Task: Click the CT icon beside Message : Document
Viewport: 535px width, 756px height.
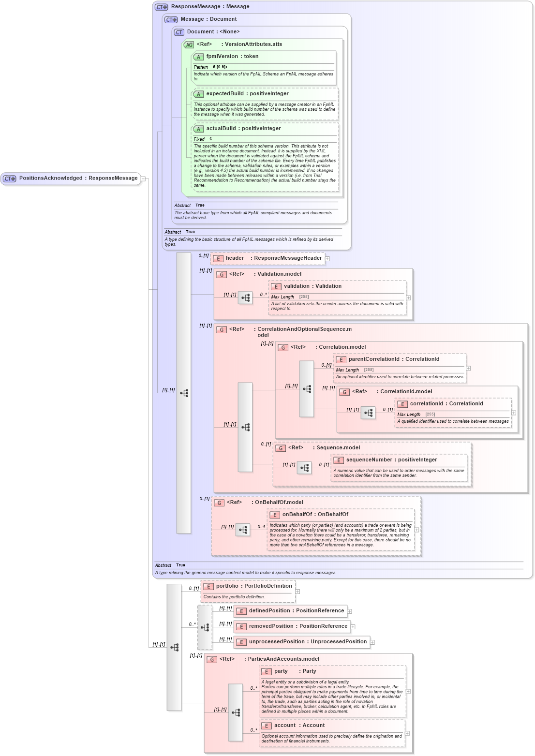Action: click(171, 20)
